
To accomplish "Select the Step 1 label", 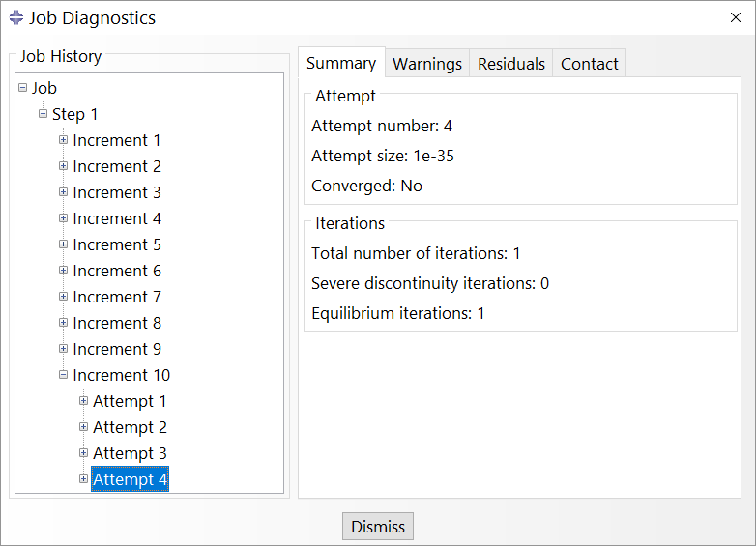I will [74, 114].
